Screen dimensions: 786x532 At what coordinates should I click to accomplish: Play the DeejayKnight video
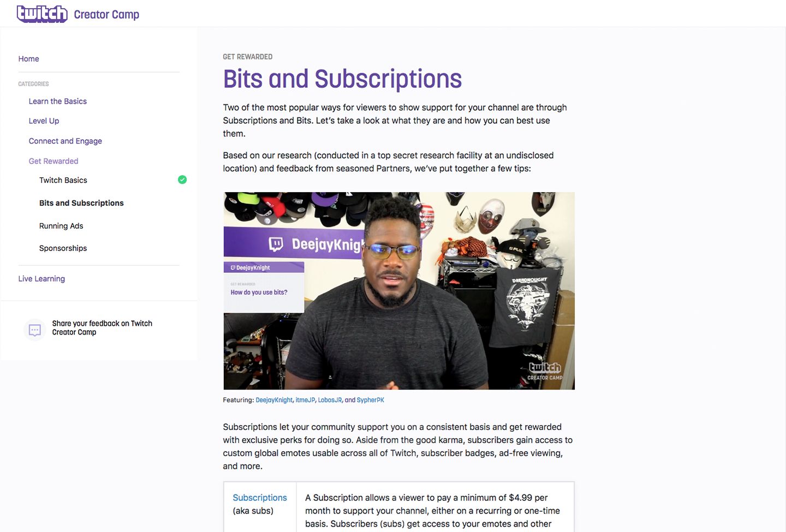click(x=399, y=291)
